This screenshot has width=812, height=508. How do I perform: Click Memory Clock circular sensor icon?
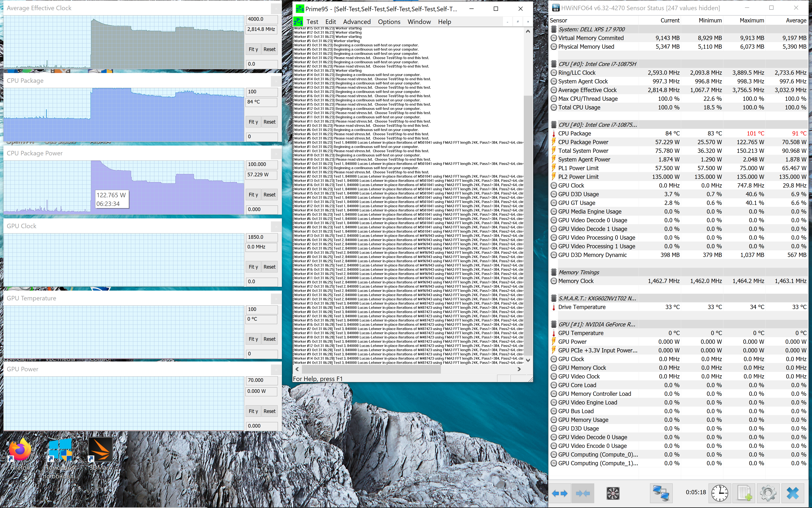(554, 281)
